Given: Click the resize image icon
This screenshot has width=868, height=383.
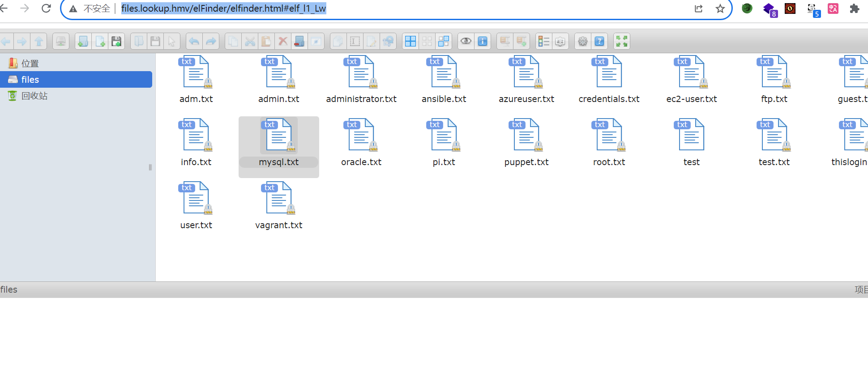Looking at the screenshot, I should [x=388, y=42].
